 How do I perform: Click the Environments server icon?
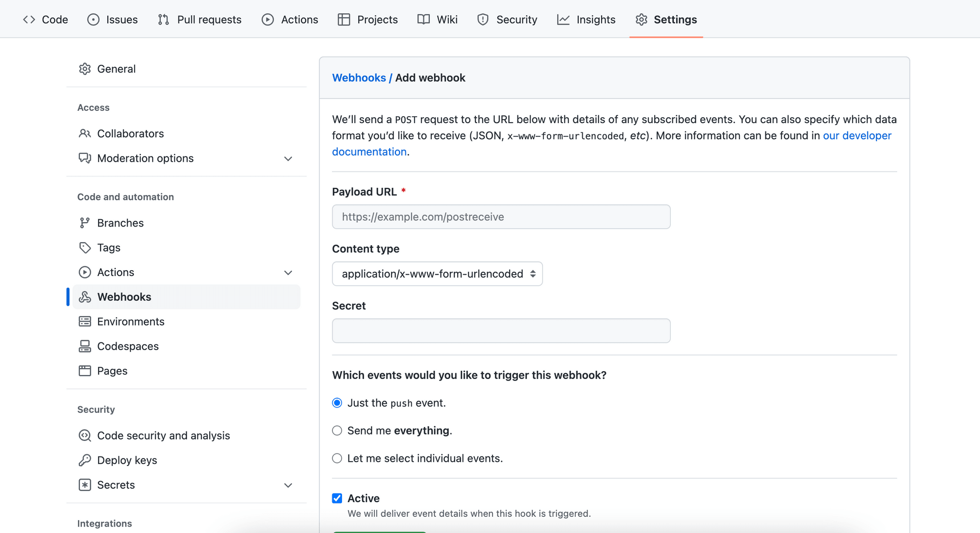pyautogui.click(x=85, y=322)
